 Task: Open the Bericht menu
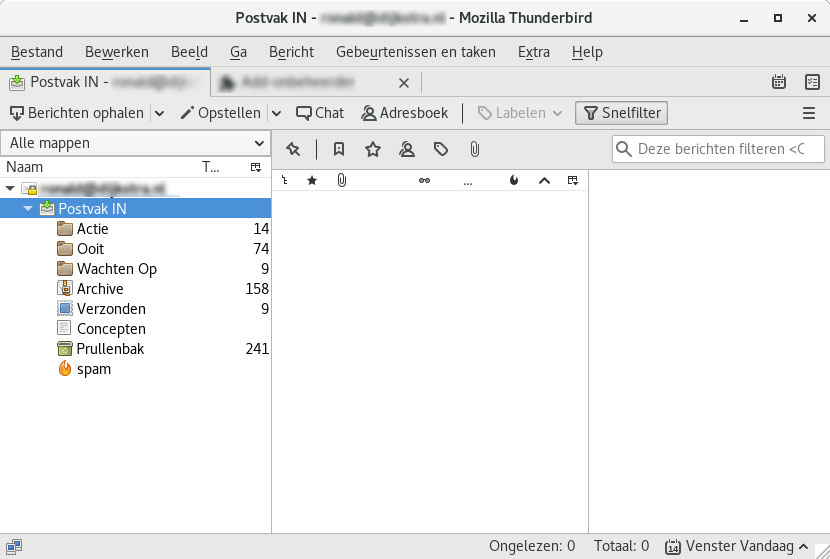pyautogui.click(x=291, y=52)
